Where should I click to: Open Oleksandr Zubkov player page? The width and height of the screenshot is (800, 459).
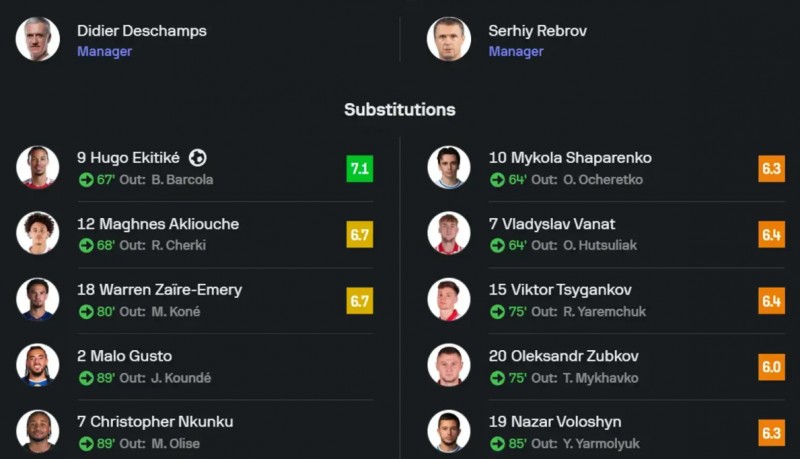point(563,356)
